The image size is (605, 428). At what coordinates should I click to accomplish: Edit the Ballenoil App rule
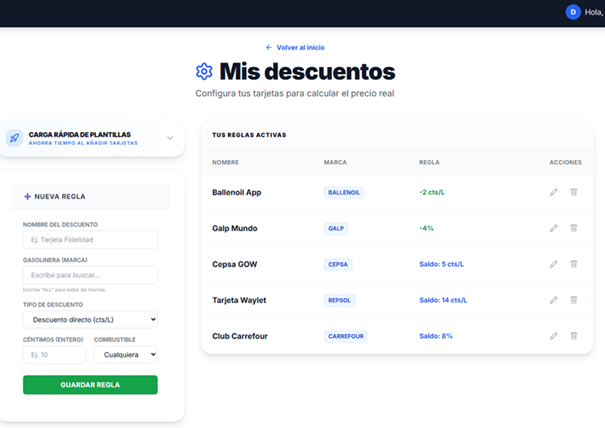(x=554, y=192)
